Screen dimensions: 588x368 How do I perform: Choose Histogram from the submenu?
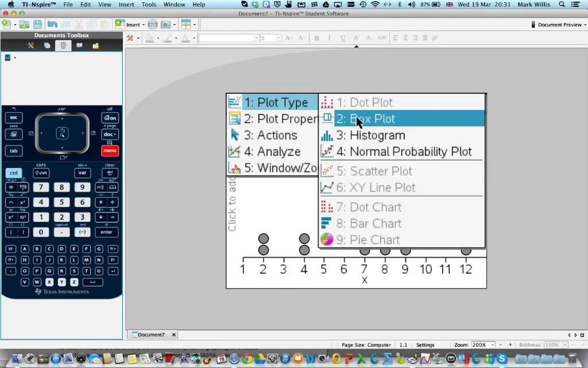(401, 135)
